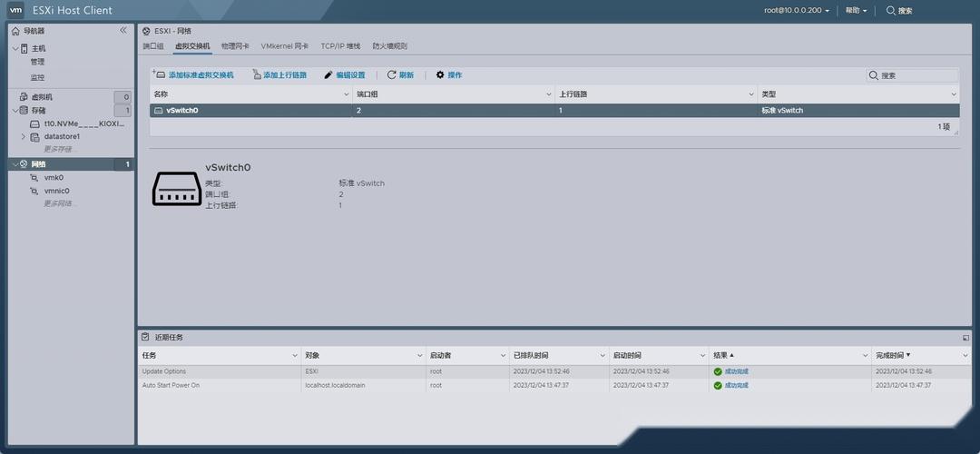Switch to the virtual switches (虚拟交换机) tab
This screenshot has width=980, height=454.
tap(192, 46)
